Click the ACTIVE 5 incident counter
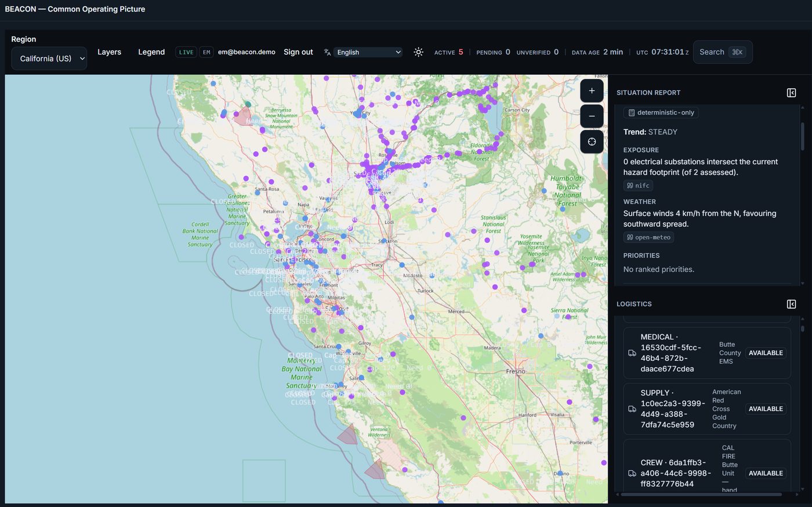Viewport: 812px width, 507px height. click(x=449, y=52)
